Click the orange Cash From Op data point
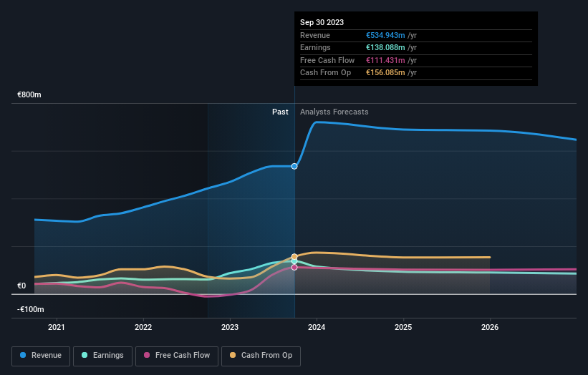Screen dimensions: 588x375 (x=294, y=257)
